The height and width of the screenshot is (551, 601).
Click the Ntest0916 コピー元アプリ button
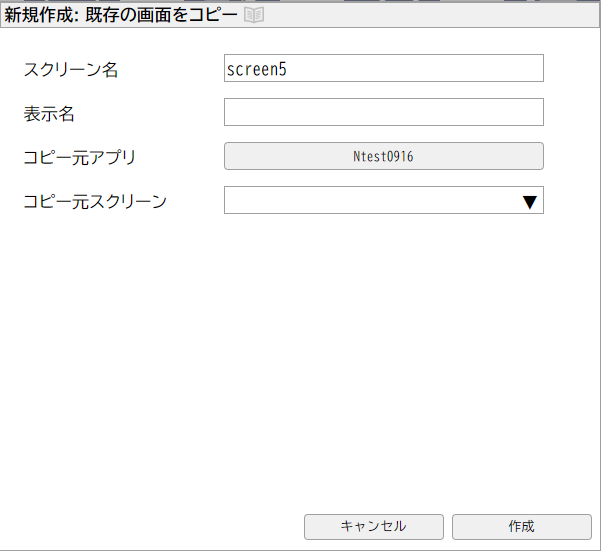pyautogui.click(x=383, y=156)
